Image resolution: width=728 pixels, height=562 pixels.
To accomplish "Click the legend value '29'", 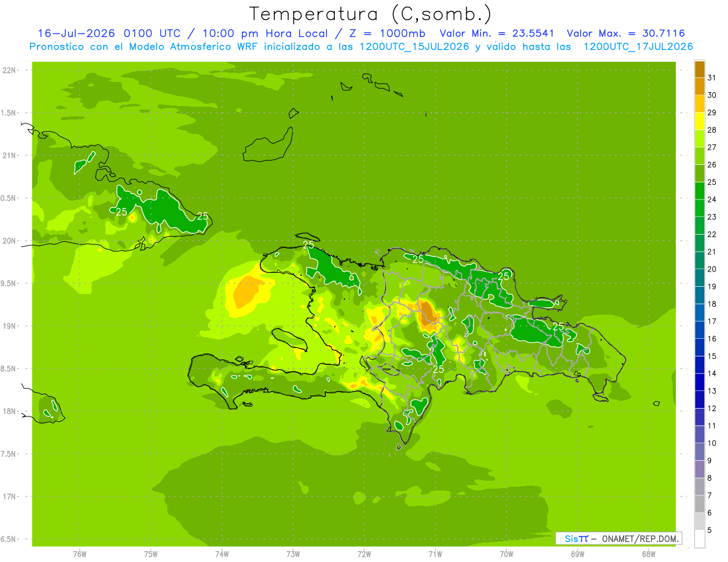I will [x=712, y=113].
